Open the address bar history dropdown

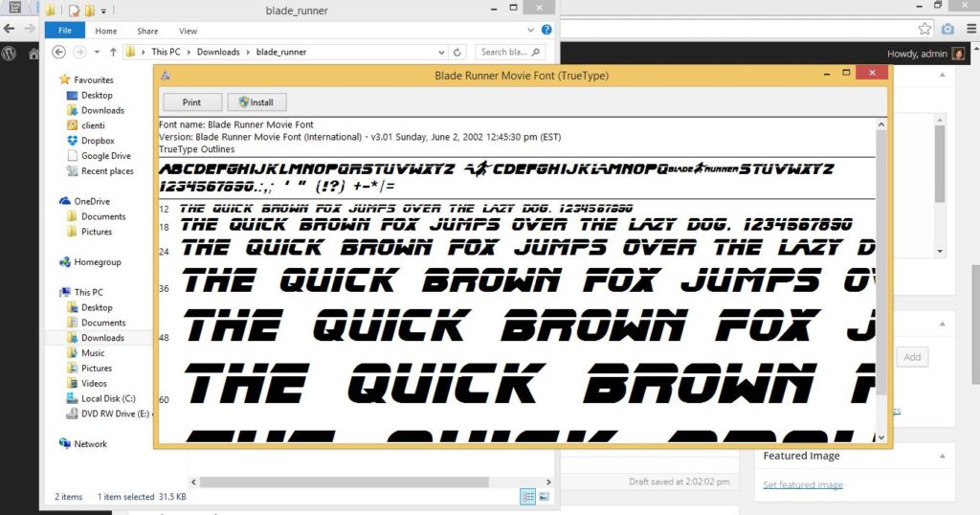click(x=441, y=53)
